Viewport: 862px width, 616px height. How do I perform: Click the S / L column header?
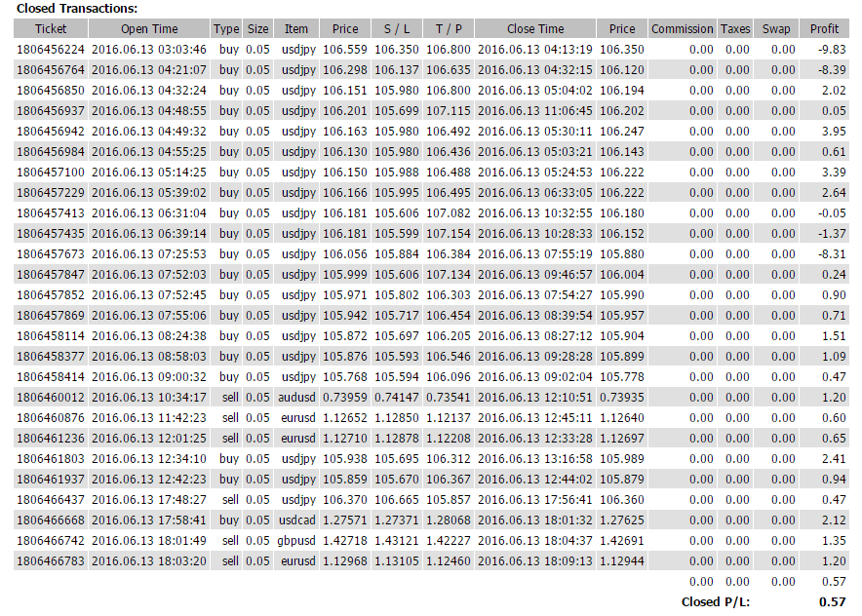[396, 29]
